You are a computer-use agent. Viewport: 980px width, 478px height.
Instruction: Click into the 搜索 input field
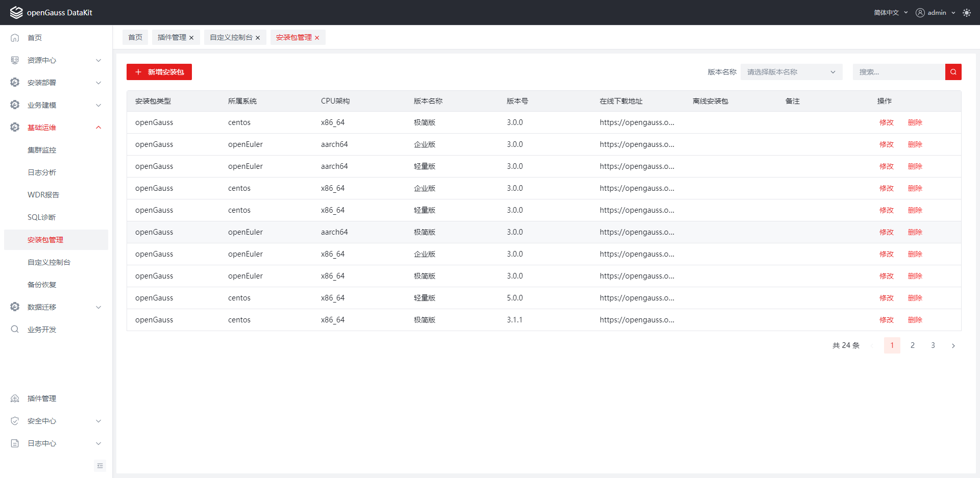pyautogui.click(x=898, y=72)
